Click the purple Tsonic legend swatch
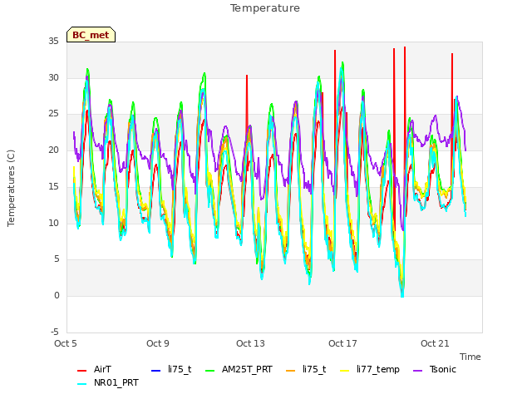Viewport: 532px width, 399px height. 417,370
